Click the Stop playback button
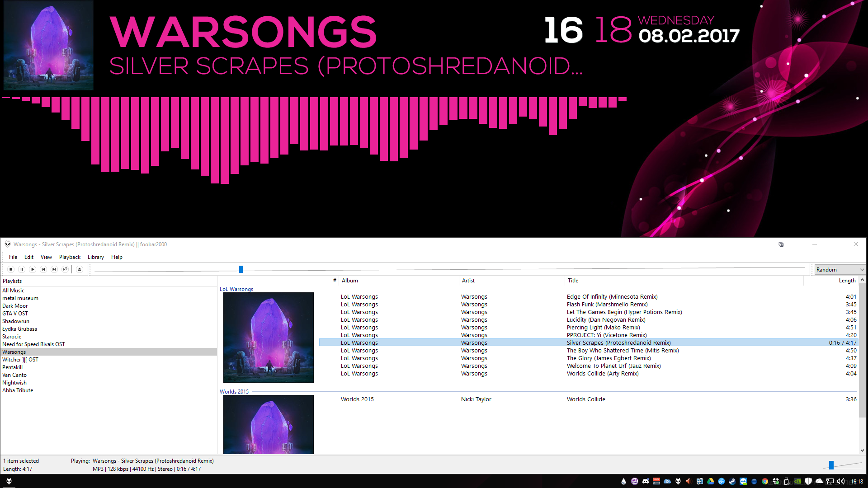This screenshot has width=868, height=488. click(11, 269)
